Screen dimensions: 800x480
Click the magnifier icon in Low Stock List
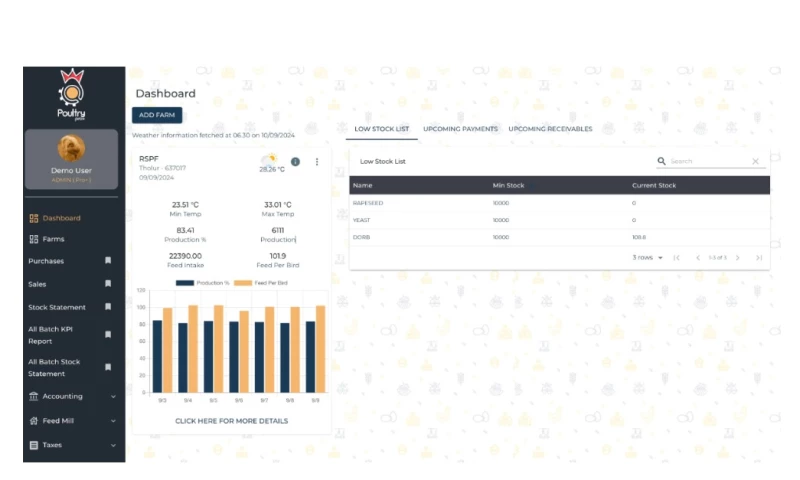click(661, 161)
